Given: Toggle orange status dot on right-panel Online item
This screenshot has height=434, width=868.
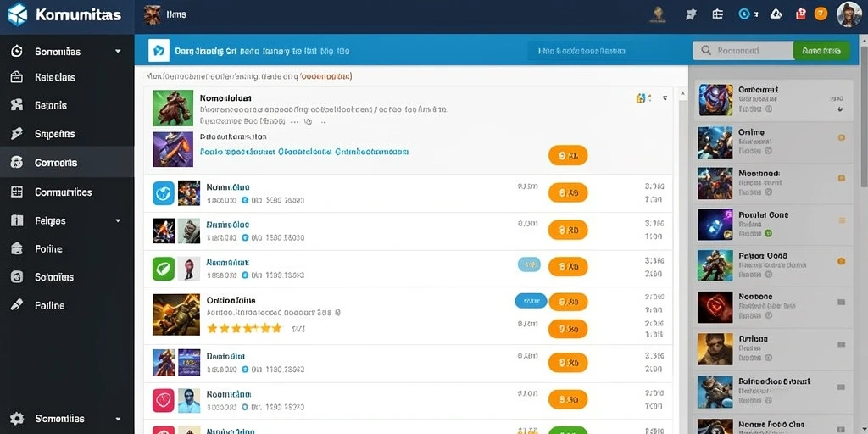Looking at the screenshot, I should click(x=842, y=138).
